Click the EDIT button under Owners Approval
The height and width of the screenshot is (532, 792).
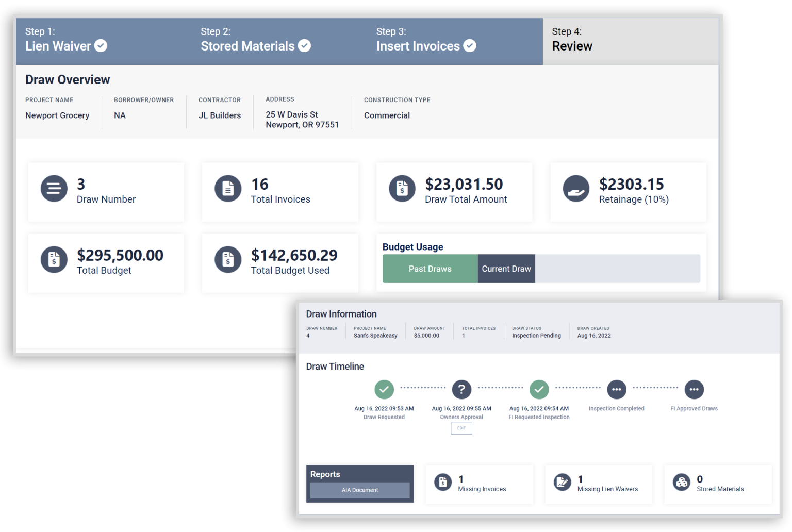461,428
